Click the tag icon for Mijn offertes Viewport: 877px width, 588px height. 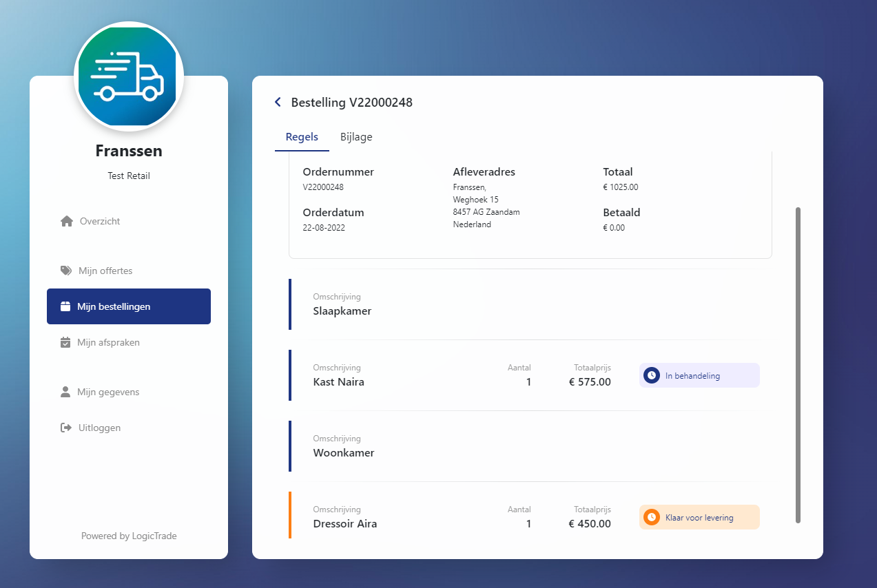tap(66, 271)
